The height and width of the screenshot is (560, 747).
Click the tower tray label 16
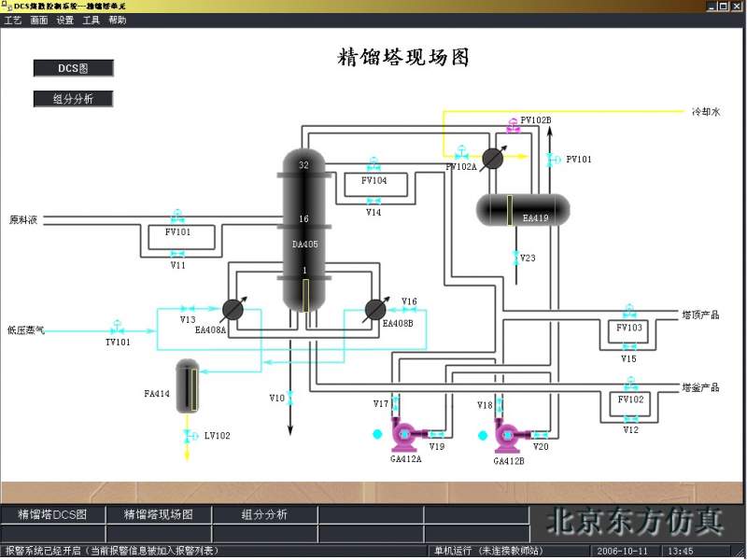tap(304, 218)
